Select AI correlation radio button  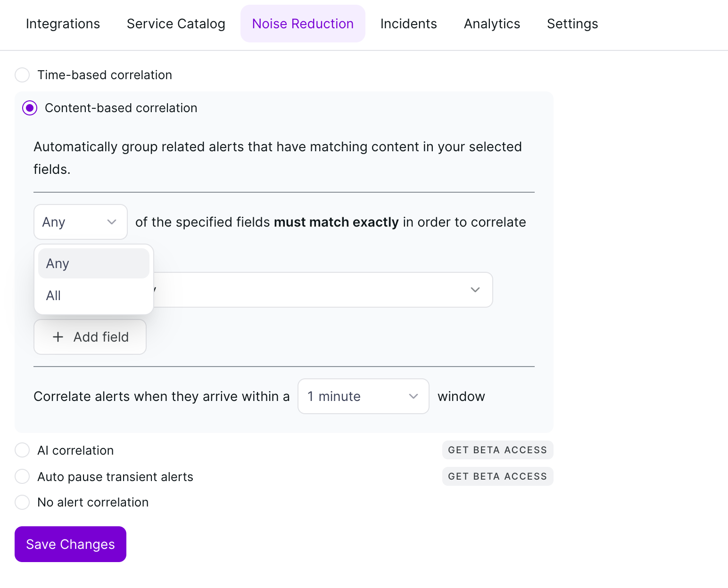pyautogui.click(x=22, y=450)
